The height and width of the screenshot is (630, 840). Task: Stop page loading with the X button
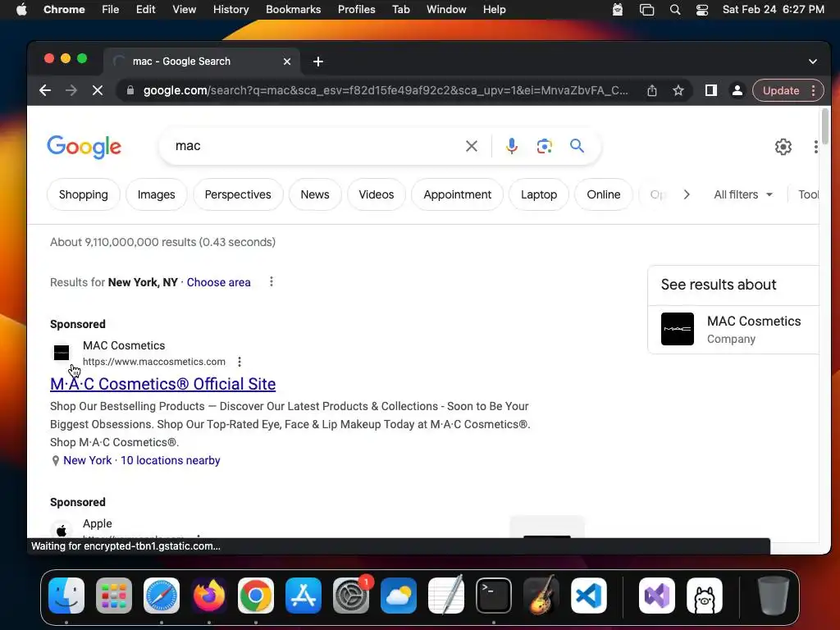coord(98,90)
